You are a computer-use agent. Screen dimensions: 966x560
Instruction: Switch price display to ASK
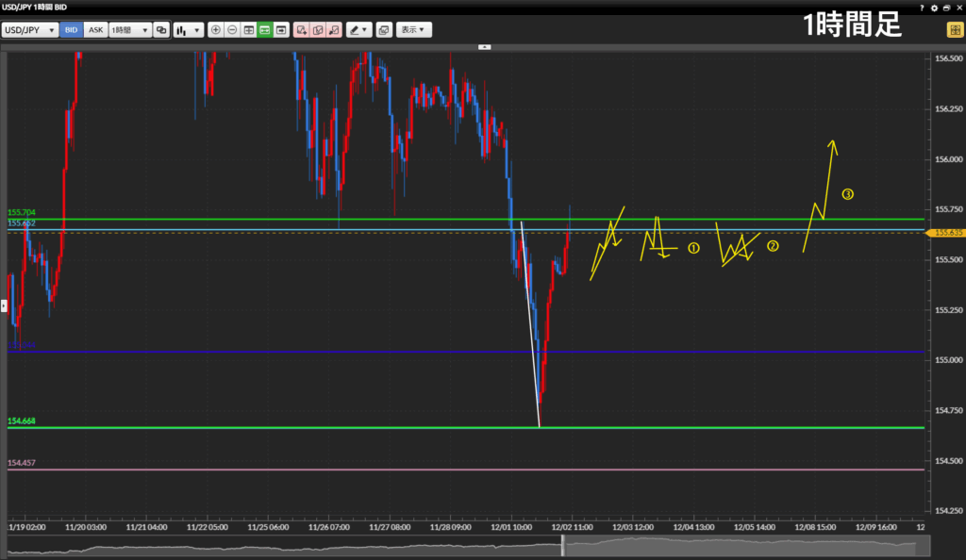(x=95, y=30)
